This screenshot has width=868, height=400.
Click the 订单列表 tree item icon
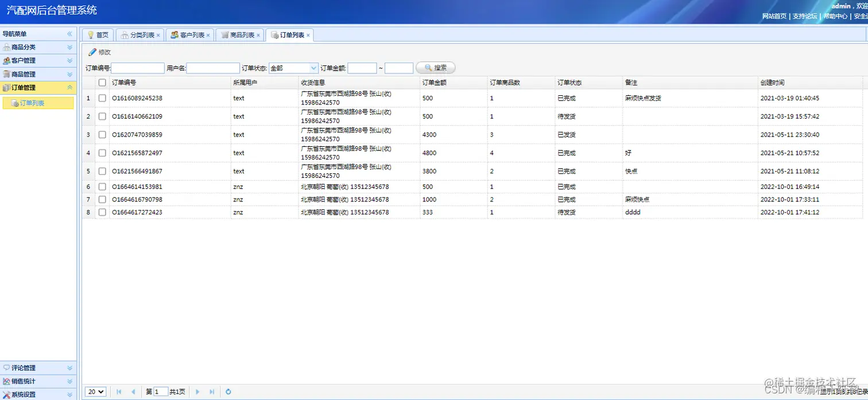click(x=15, y=103)
